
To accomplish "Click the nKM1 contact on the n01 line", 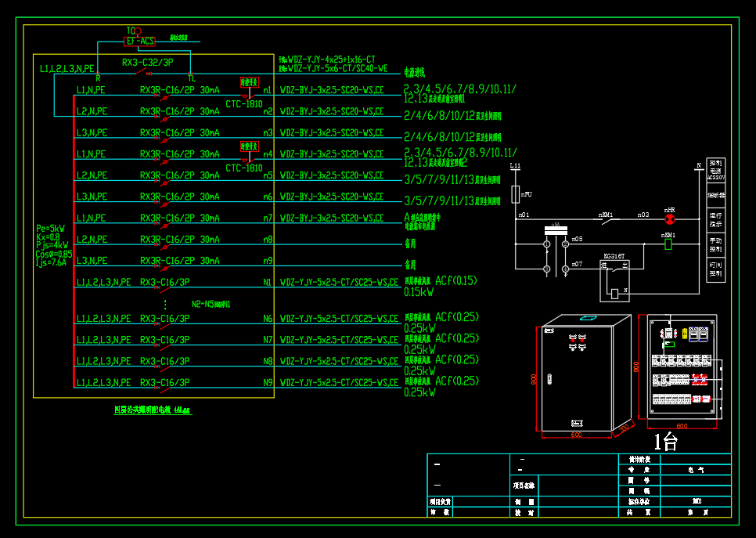I will pos(608,220).
